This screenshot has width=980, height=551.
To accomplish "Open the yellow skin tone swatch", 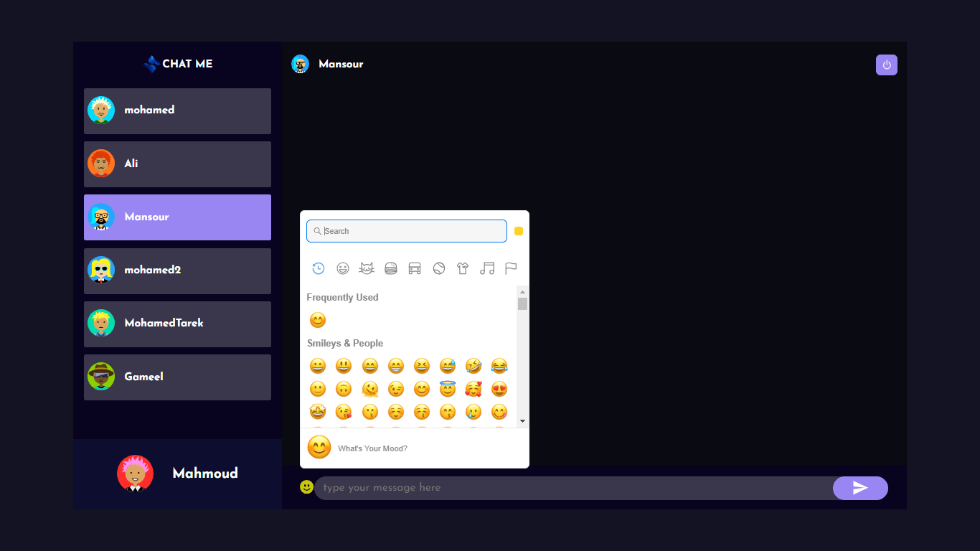I will point(519,231).
